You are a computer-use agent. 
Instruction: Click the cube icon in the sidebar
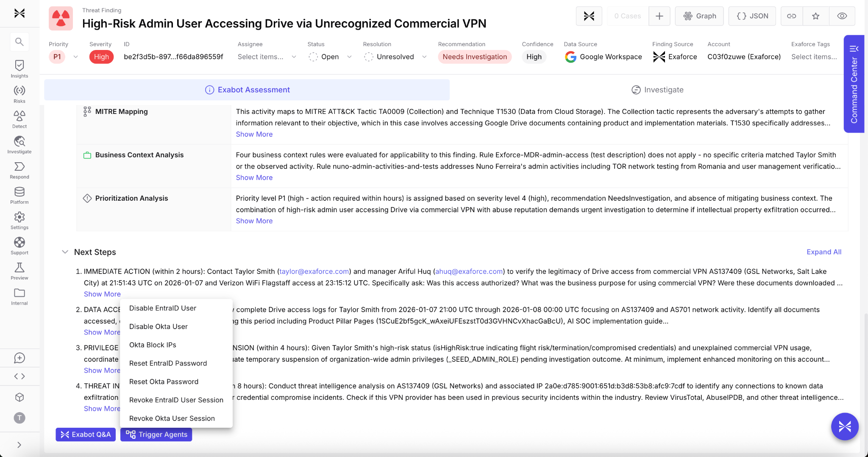(x=19, y=397)
